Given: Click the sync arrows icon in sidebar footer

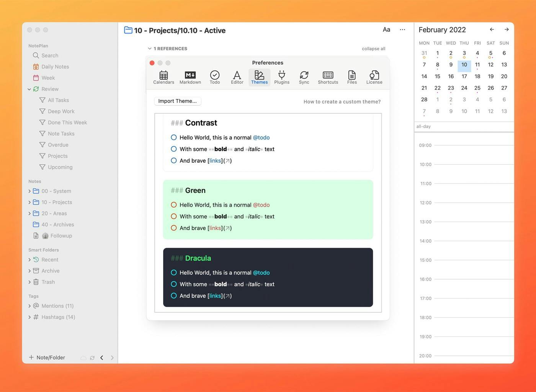Looking at the screenshot, I should pos(92,358).
